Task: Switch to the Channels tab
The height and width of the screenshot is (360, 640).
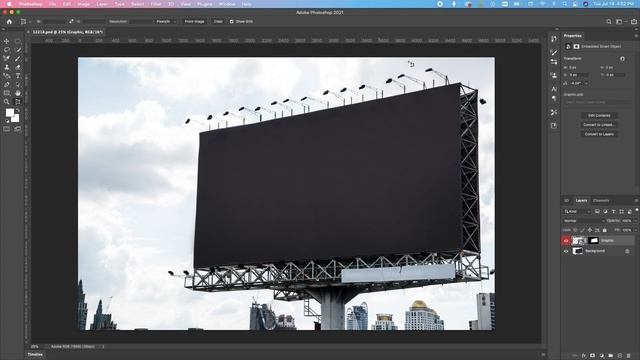Action: point(601,201)
